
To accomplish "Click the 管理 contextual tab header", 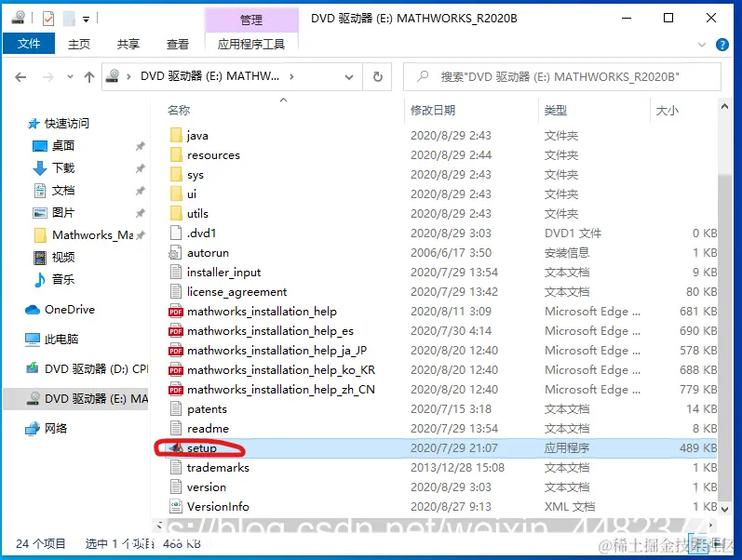I will [x=251, y=20].
